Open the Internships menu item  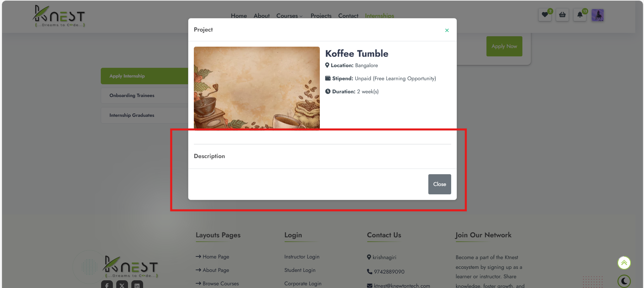pos(379,16)
